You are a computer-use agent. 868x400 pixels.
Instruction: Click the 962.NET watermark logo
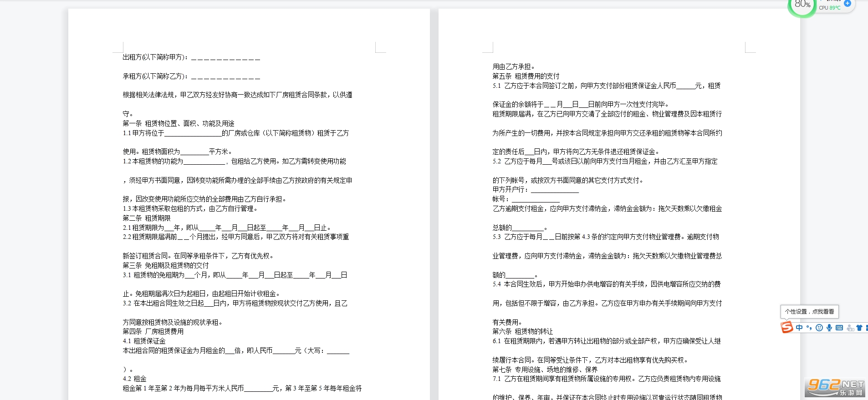835,387
